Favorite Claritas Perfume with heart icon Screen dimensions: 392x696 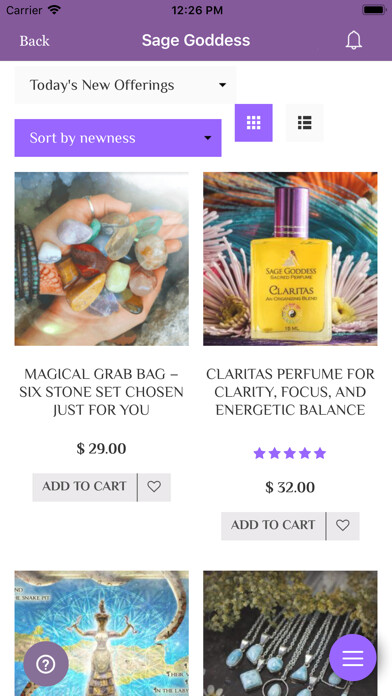pos(343,526)
